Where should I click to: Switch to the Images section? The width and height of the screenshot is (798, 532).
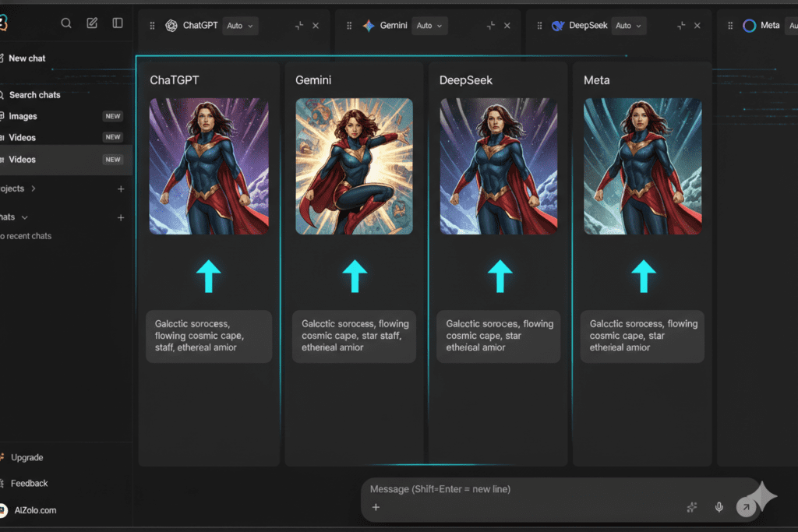pyautogui.click(x=25, y=115)
